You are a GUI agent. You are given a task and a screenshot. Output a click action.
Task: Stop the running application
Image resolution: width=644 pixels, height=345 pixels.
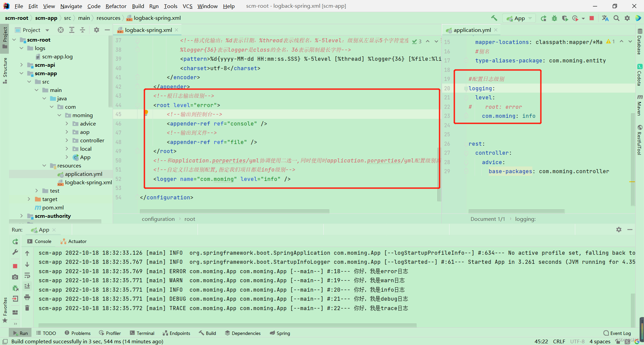coord(592,18)
